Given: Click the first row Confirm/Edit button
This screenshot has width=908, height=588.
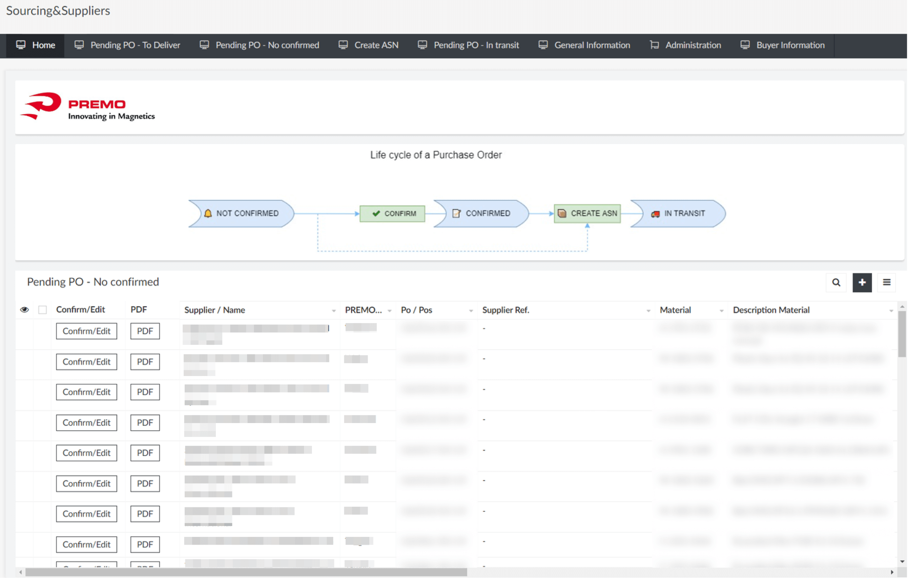Looking at the screenshot, I should point(86,331).
